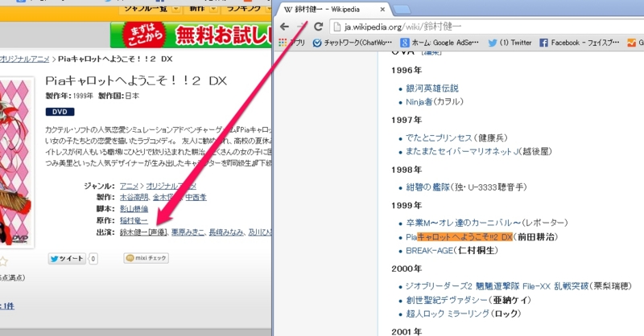Click the role text (前田耕治)

point(535,236)
